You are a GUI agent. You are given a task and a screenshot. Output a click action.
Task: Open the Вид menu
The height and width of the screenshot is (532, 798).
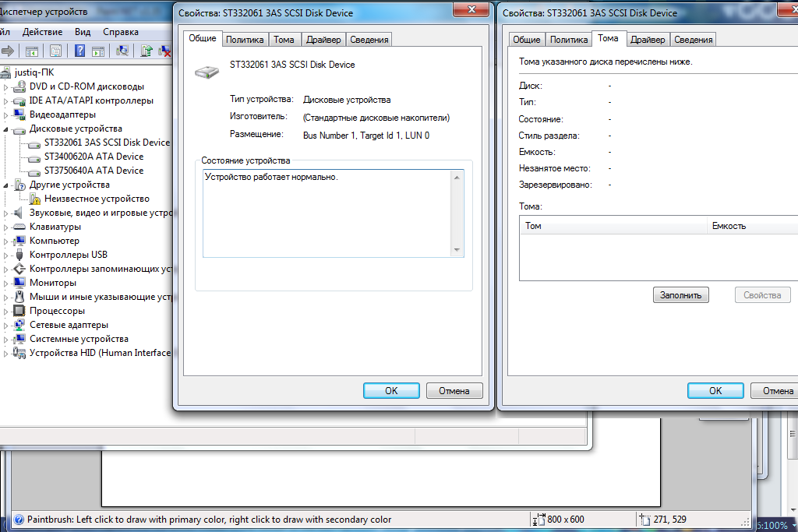click(x=83, y=32)
